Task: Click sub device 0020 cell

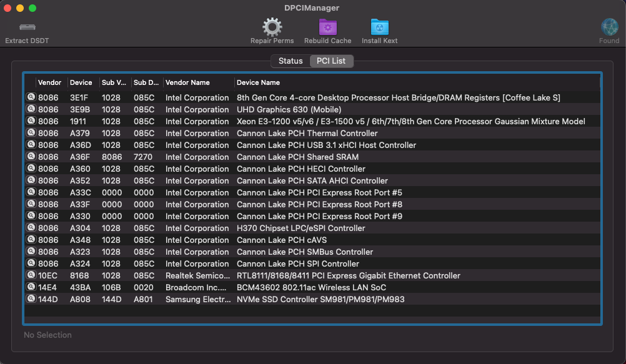Action: [143, 287]
